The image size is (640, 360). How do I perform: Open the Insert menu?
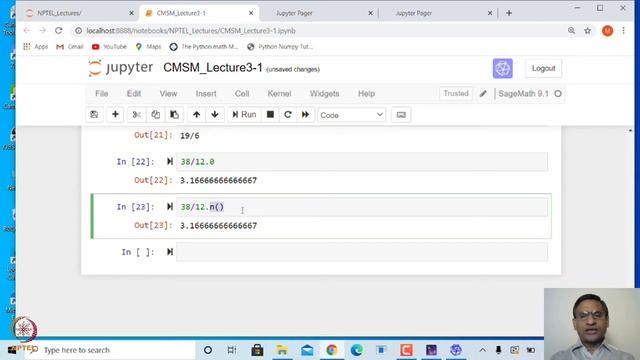(x=206, y=93)
